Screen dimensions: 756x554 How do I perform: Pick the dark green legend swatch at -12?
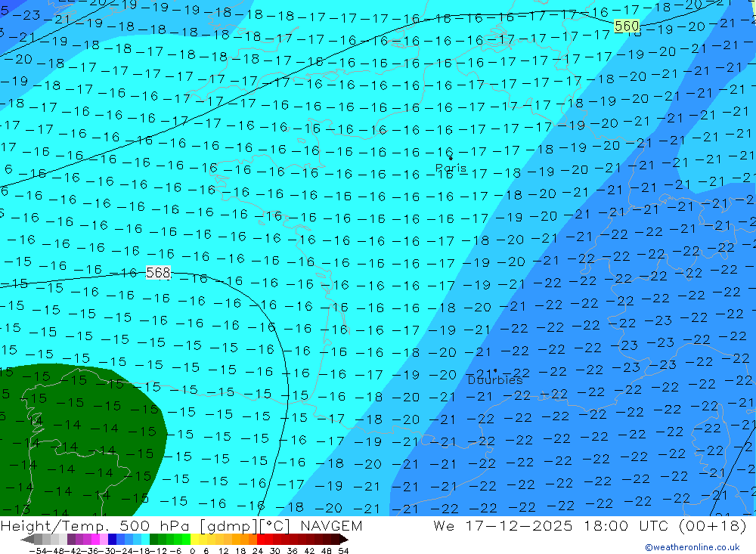point(153,540)
